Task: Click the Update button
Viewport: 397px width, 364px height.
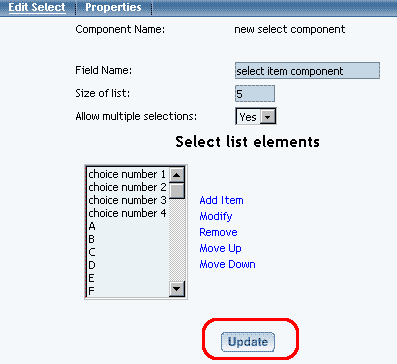Action: coord(248,342)
